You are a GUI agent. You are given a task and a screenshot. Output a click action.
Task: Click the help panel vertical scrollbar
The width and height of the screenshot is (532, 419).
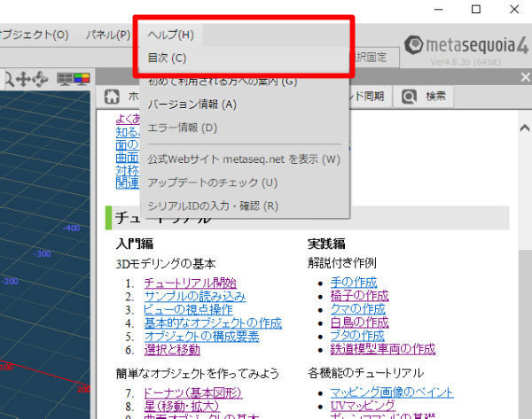[524, 266]
